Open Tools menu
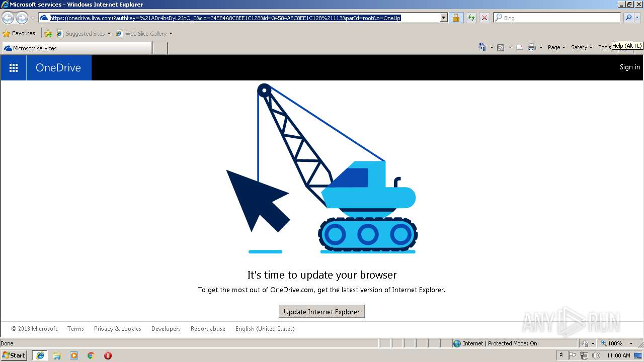This screenshot has width=644, height=362. pyautogui.click(x=604, y=47)
